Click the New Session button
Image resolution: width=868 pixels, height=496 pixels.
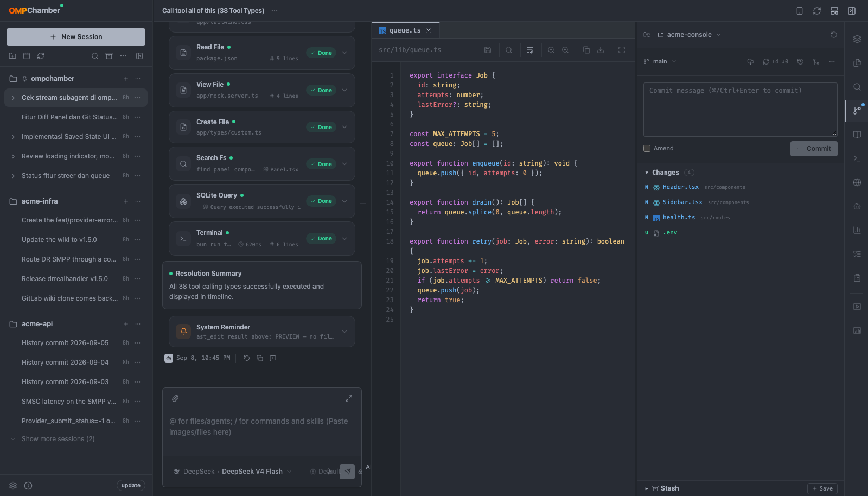point(76,37)
